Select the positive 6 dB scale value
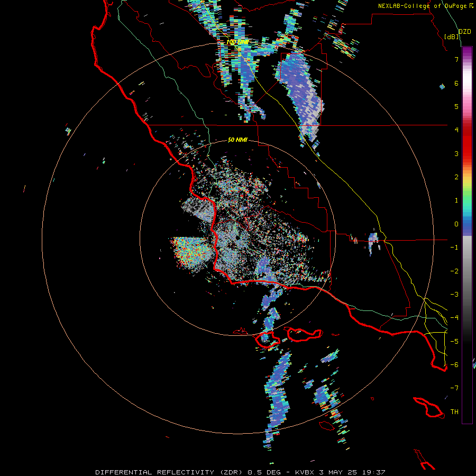Viewport: 476px width, 476px height. click(x=456, y=83)
